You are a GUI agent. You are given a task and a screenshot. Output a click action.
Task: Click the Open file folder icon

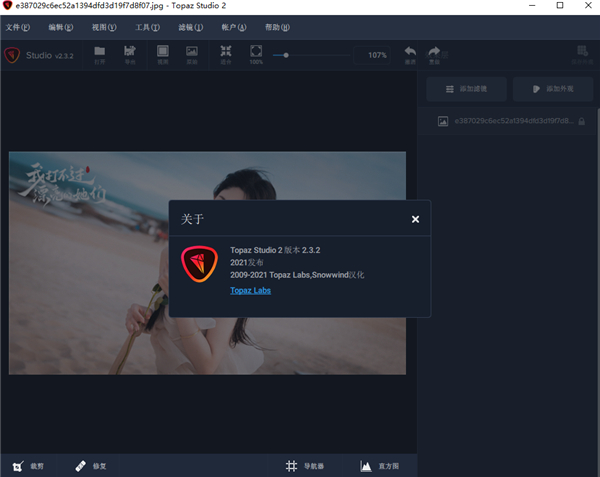point(99,52)
